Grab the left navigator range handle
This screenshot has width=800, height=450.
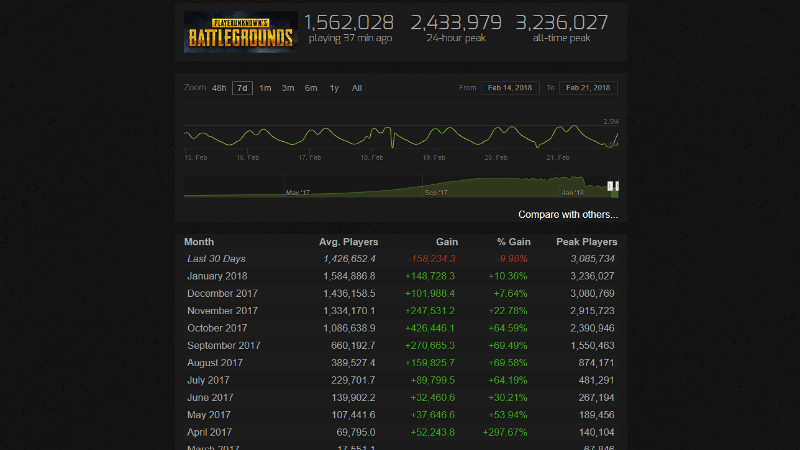[x=609, y=186]
